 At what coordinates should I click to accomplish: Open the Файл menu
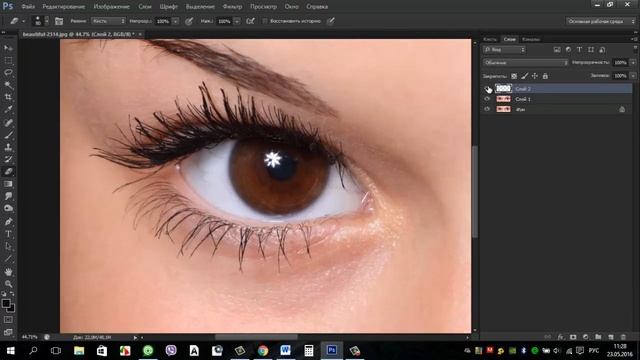click(28, 7)
